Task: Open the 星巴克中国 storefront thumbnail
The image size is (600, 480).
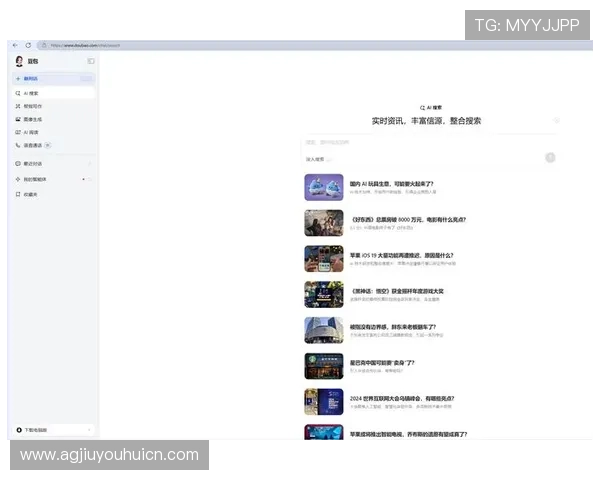Action: point(324,366)
